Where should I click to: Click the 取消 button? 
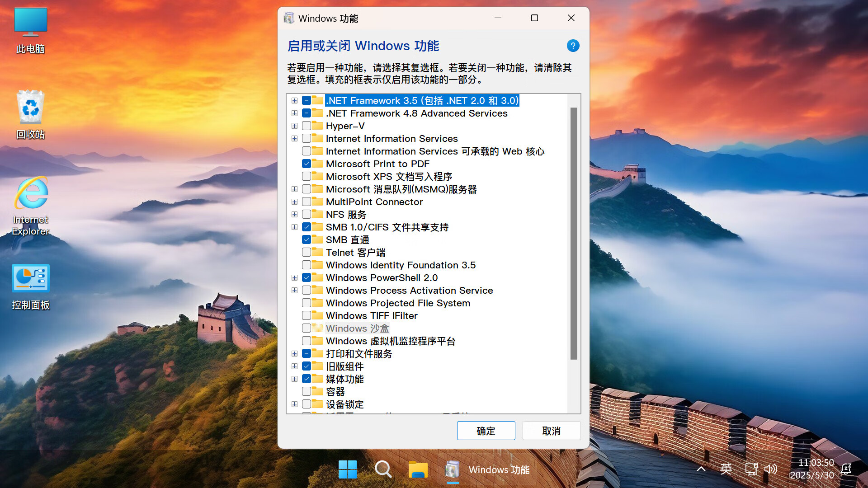[x=551, y=431]
